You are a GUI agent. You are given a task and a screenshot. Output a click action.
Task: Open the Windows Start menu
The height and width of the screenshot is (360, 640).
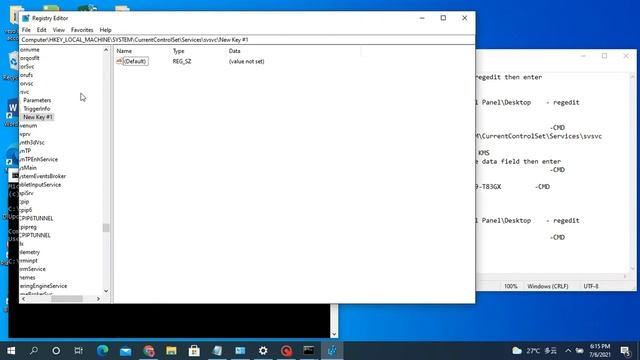11,350
